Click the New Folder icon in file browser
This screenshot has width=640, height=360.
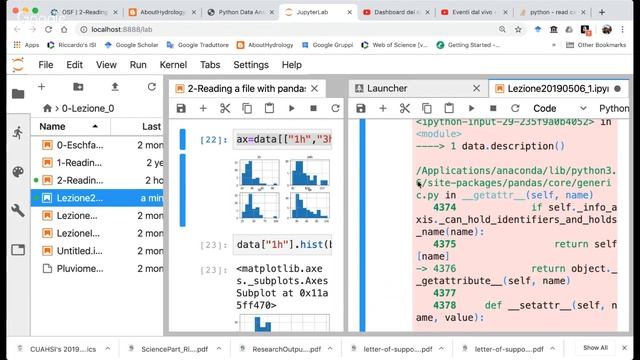coord(78,87)
